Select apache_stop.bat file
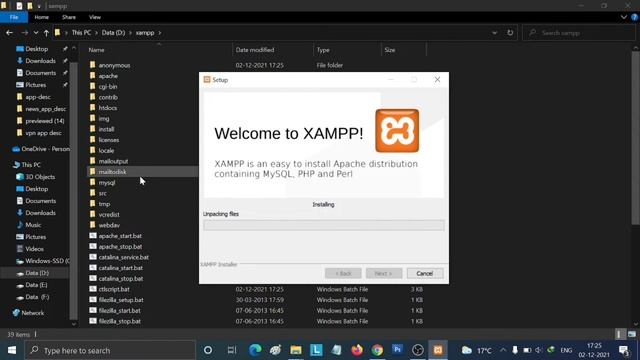The width and height of the screenshot is (640, 360). pyautogui.click(x=120, y=247)
